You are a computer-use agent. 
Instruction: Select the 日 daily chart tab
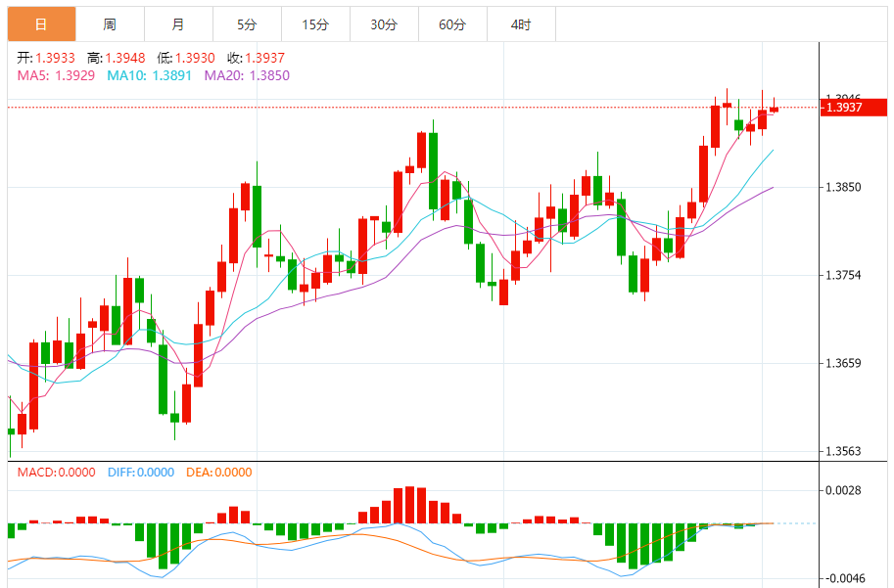41,24
